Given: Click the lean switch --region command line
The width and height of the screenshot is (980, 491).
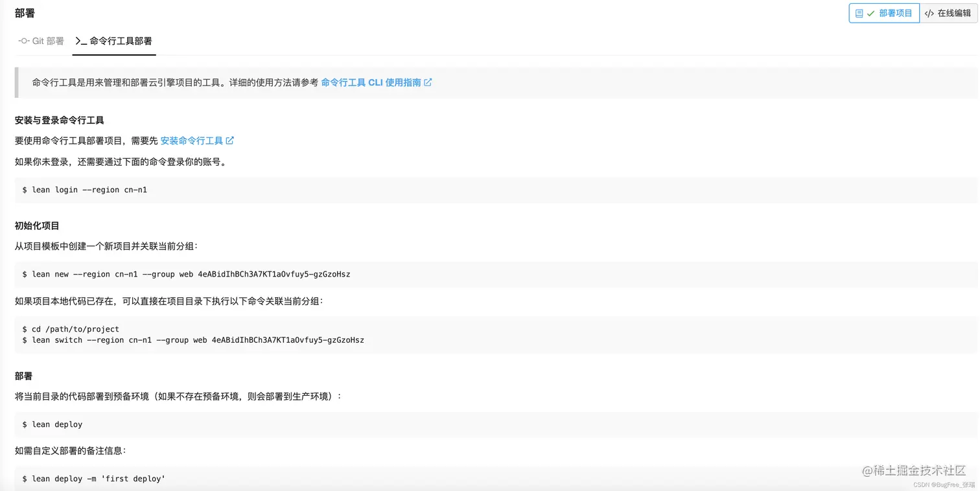Looking at the screenshot, I should 193,340.
